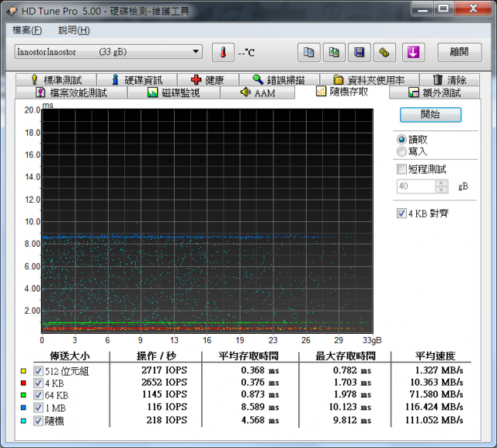The width and height of the screenshot is (497, 448).
Task: Open the 資料夾使用率 folder usage tab
Action: 370,80
